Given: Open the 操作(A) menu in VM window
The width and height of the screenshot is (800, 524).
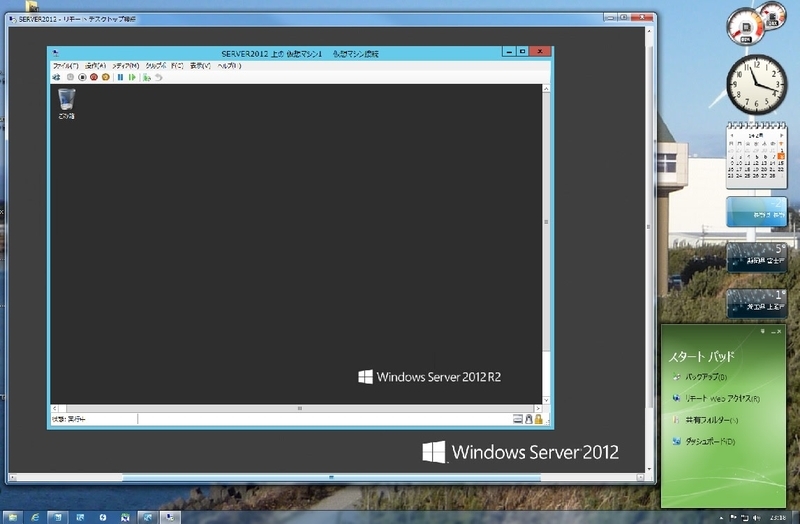Looking at the screenshot, I should (95, 66).
